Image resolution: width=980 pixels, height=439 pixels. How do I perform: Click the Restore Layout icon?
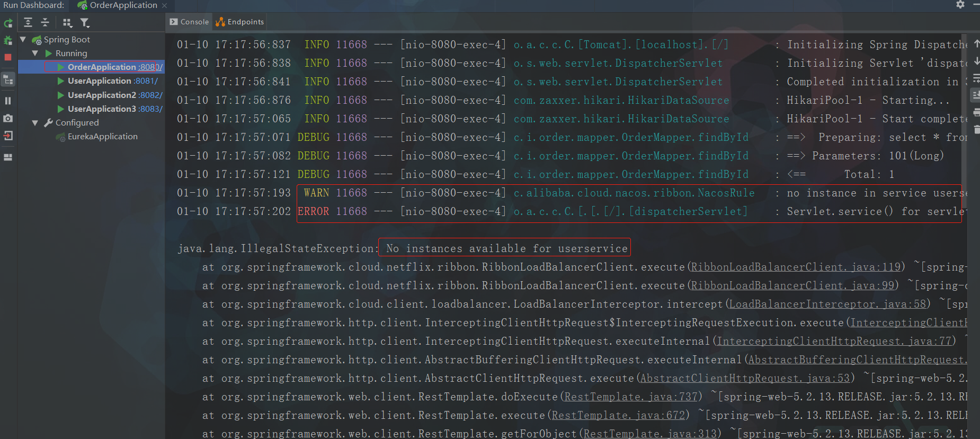click(x=8, y=157)
